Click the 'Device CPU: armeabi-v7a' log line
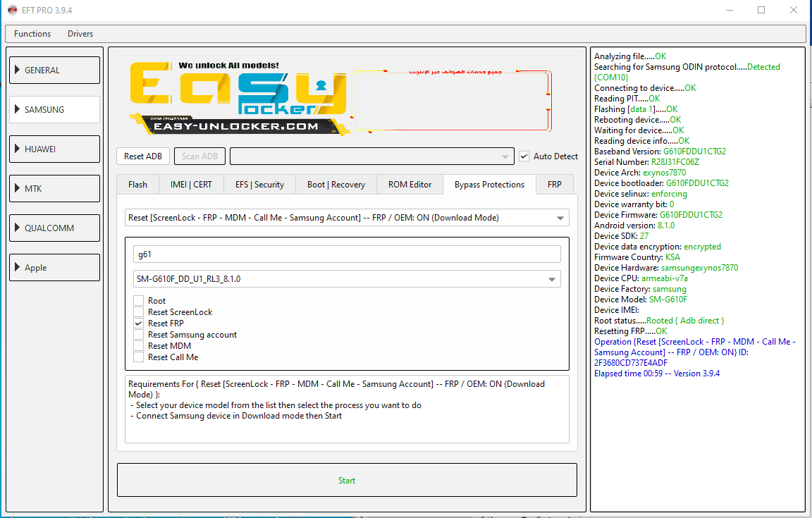 coord(641,278)
